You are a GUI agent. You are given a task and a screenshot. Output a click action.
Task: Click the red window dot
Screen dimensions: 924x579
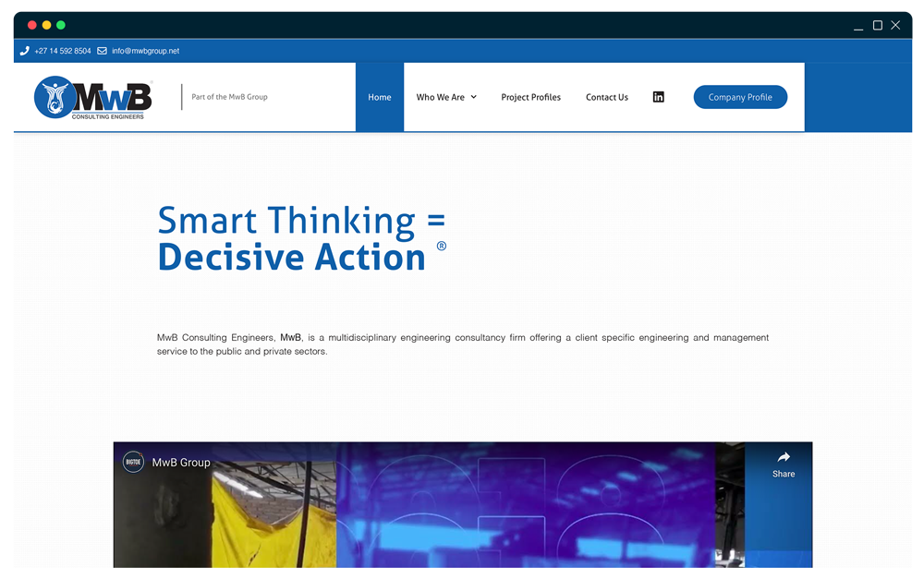pyautogui.click(x=32, y=25)
